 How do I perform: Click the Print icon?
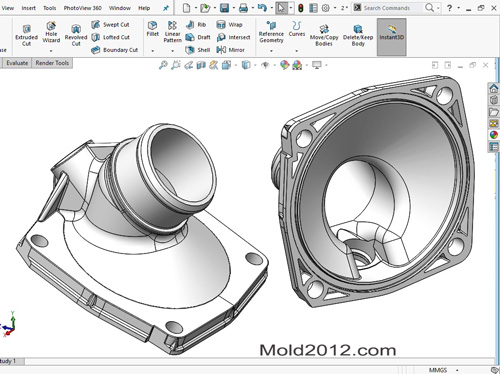click(x=243, y=8)
